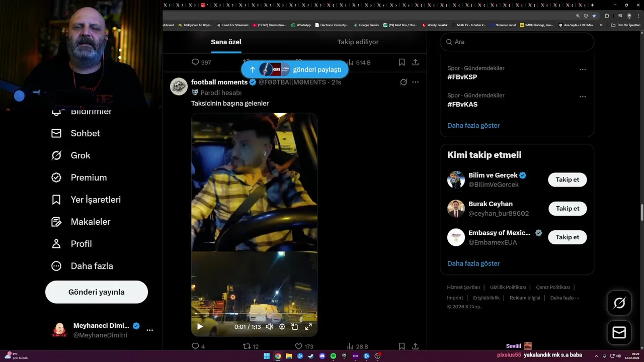644x362 pixels.
Task: Open more options for #FBvKSP trend
Action: [583, 69]
